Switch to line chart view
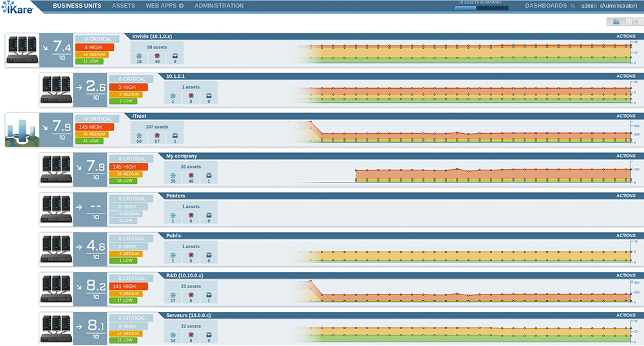 click(x=634, y=22)
